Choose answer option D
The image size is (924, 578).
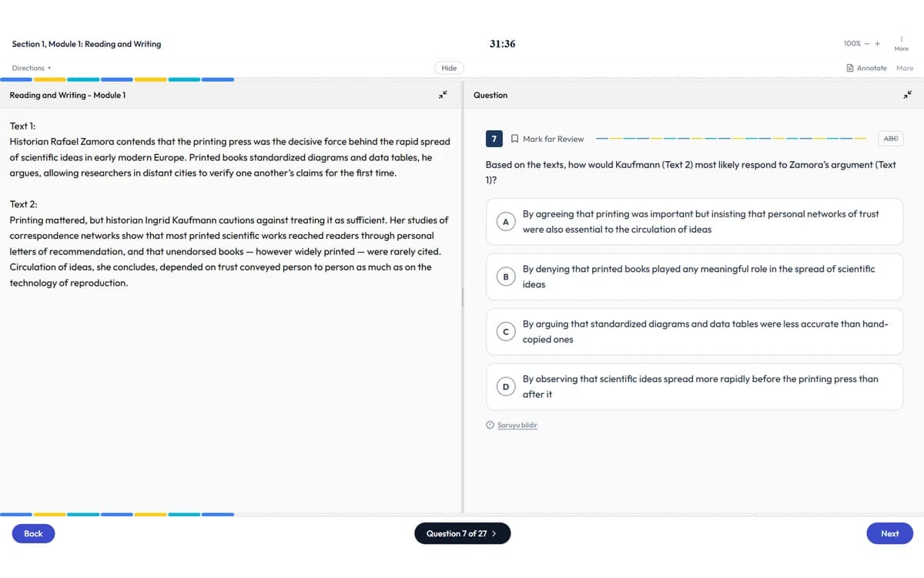[x=694, y=387]
